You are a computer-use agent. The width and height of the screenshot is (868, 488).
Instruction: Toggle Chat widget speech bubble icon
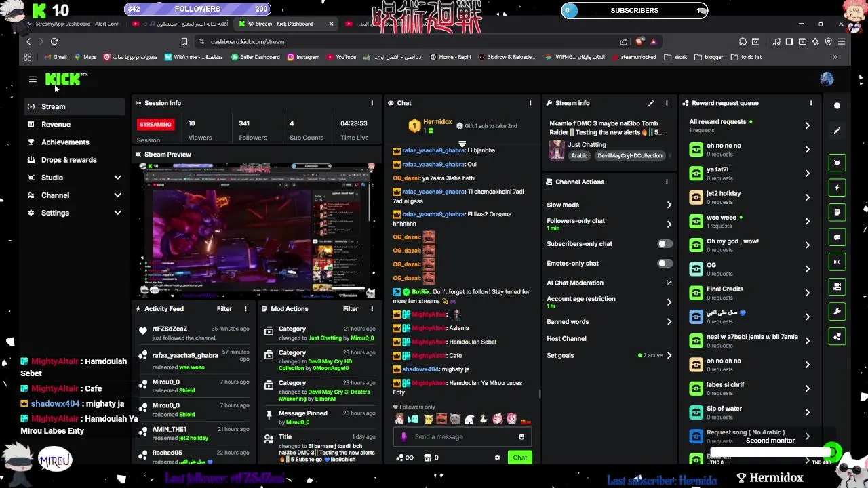tap(837, 237)
